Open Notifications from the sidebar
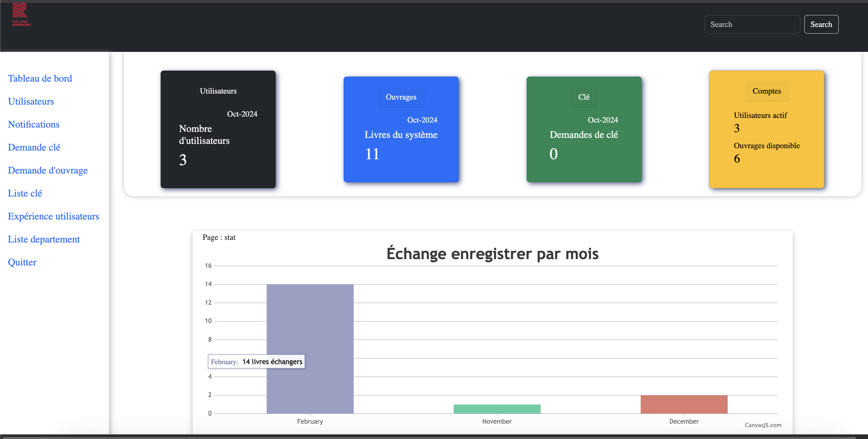Screen dimensions: 868x439 (33, 124)
